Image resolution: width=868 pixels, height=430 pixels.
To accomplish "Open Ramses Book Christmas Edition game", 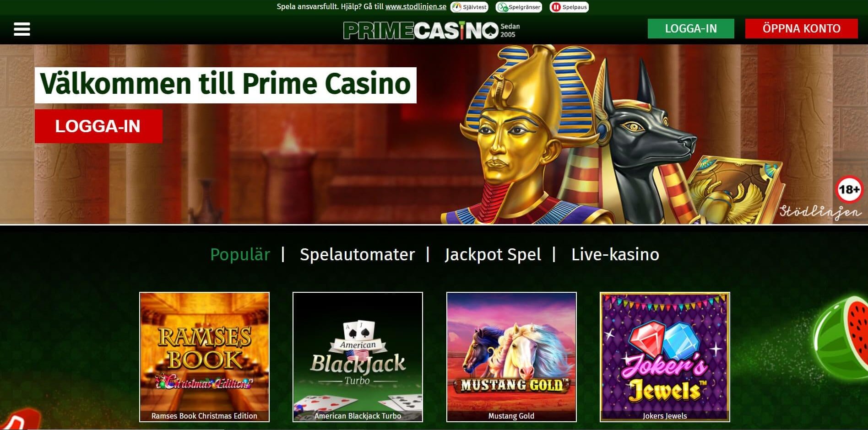I will (204, 357).
